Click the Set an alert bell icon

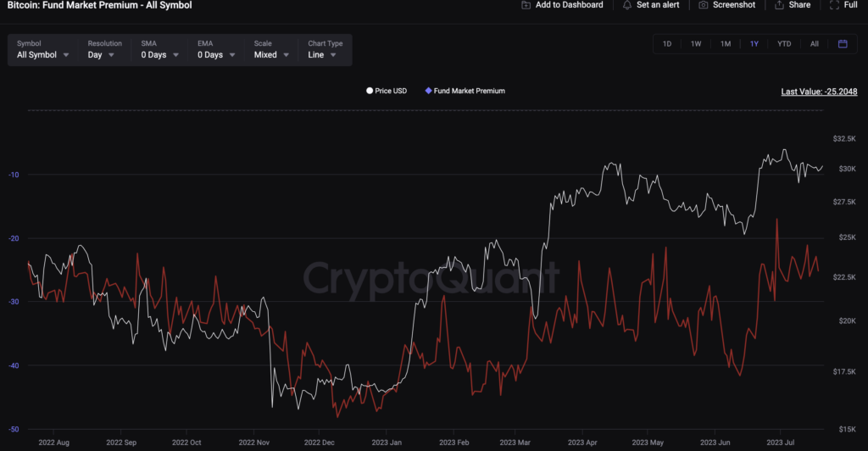click(x=627, y=5)
